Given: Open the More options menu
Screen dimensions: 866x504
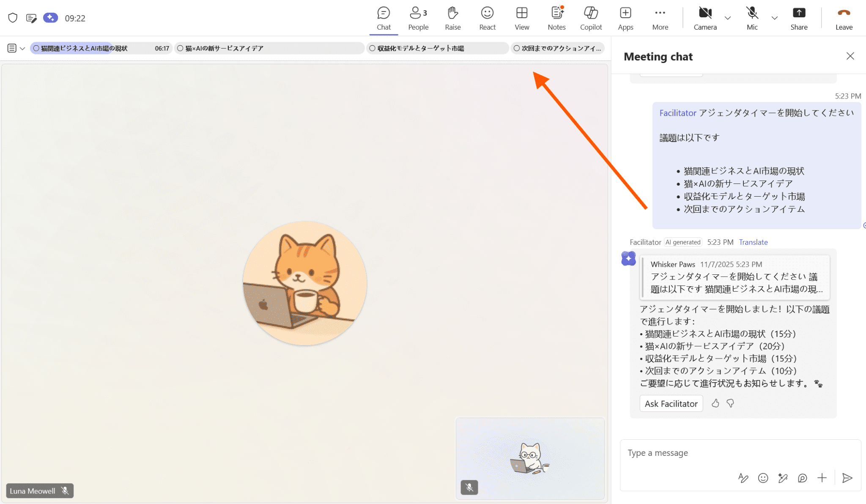Looking at the screenshot, I should click(x=660, y=18).
